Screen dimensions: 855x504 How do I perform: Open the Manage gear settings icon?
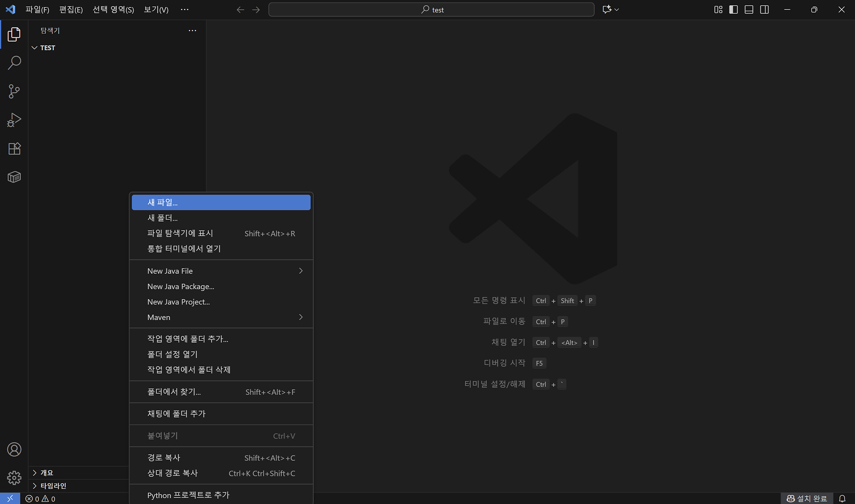pyautogui.click(x=14, y=478)
